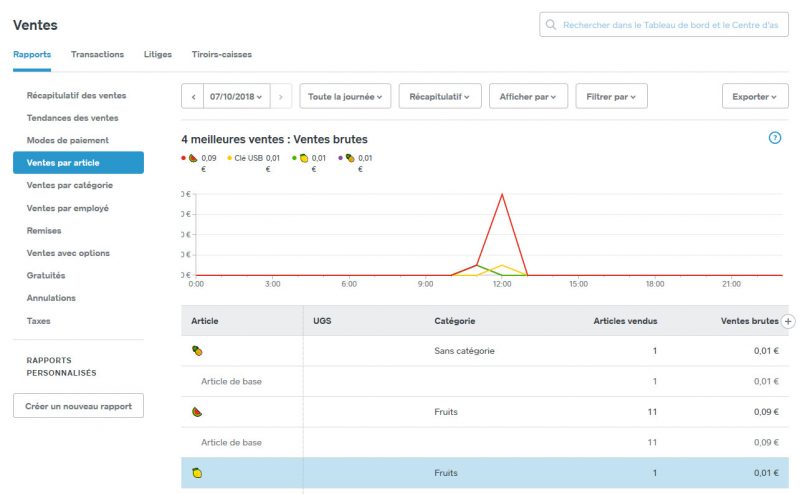The height and width of the screenshot is (494, 800).
Task: Click the help question mark icon
Action: (774, 138)
